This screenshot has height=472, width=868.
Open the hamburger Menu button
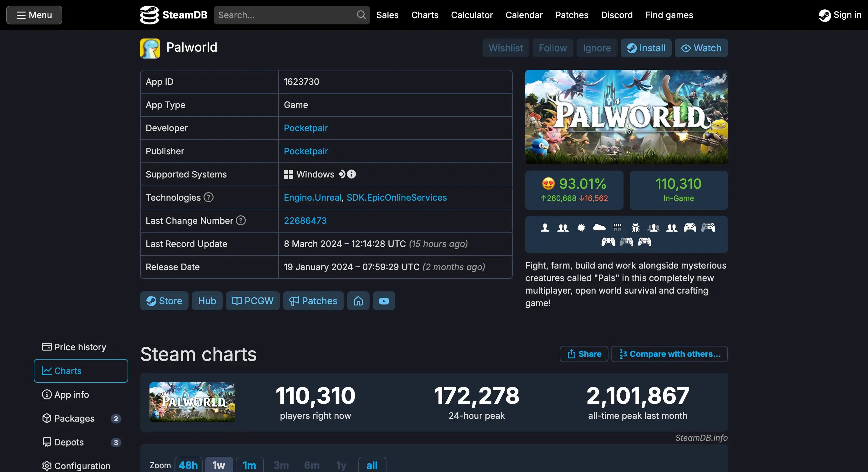34,15
